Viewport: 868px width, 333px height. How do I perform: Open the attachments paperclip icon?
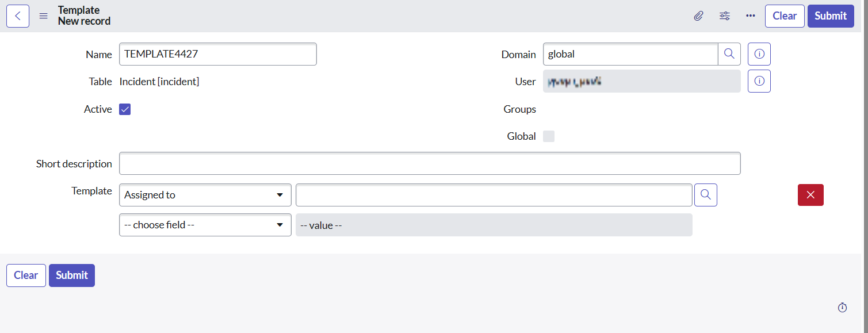click(698, 16)
